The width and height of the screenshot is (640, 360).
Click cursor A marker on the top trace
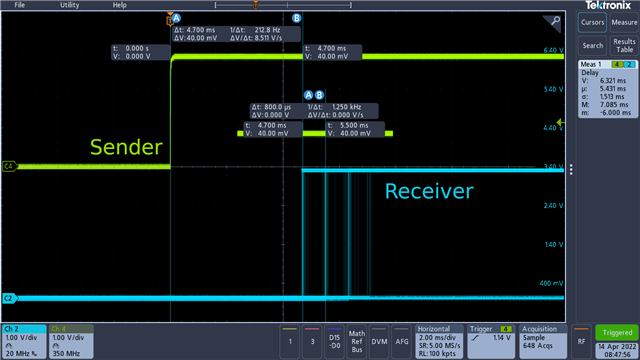tap(176, 18)
